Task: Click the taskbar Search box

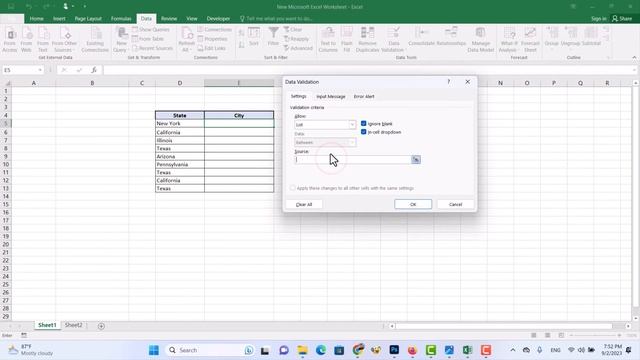Action: (211, 350)
